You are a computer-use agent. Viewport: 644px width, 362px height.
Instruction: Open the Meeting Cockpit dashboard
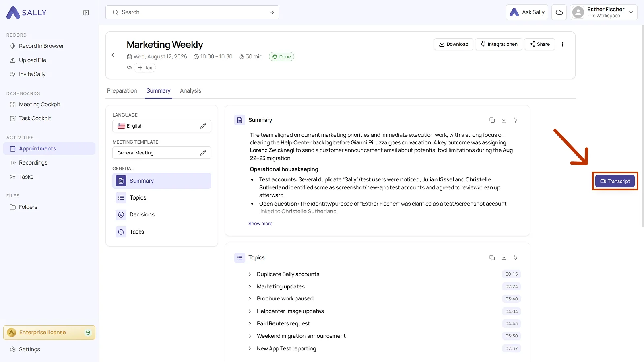tap(49, 105)
